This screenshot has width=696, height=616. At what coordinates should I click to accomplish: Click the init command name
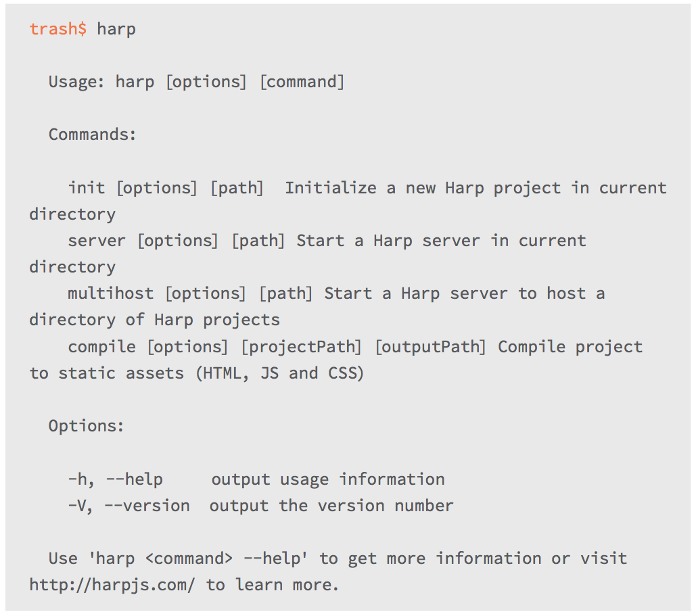click(x=87, y=188)
